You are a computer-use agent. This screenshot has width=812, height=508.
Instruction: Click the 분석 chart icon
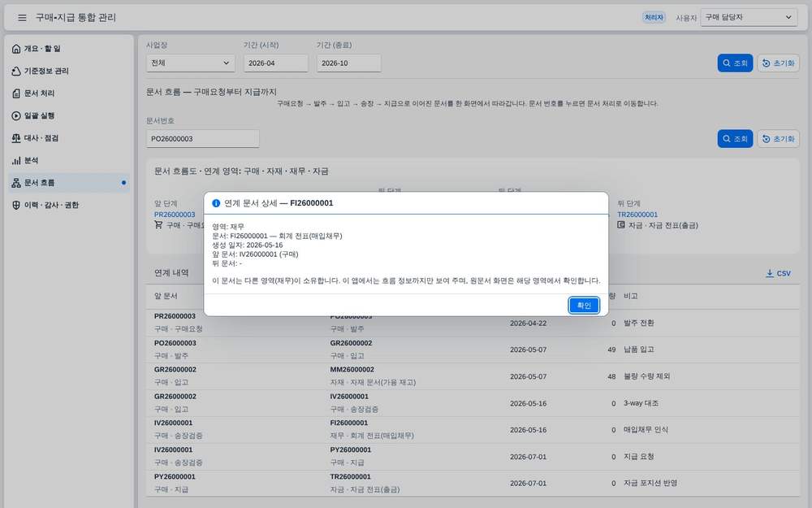coord(16,160)
